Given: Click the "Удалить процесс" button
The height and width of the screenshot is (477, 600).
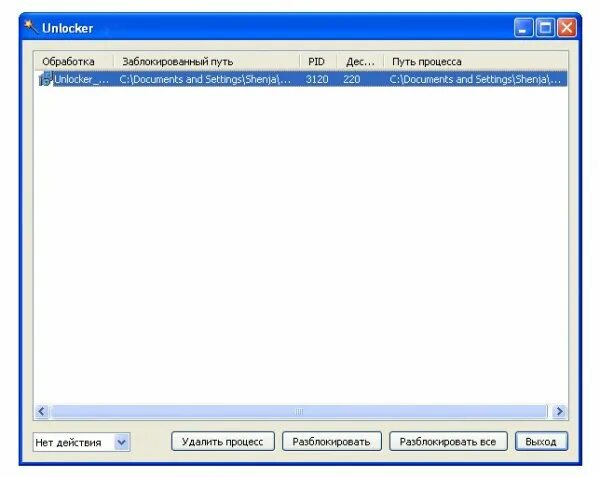Looking at the screenshot, I should pyautogui.click(x=223, y=441).
